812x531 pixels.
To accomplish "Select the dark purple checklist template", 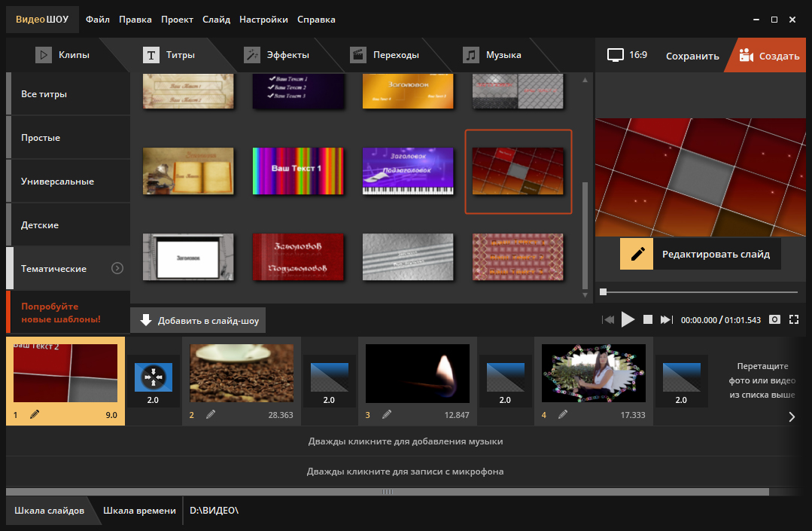I will [298, 90].
